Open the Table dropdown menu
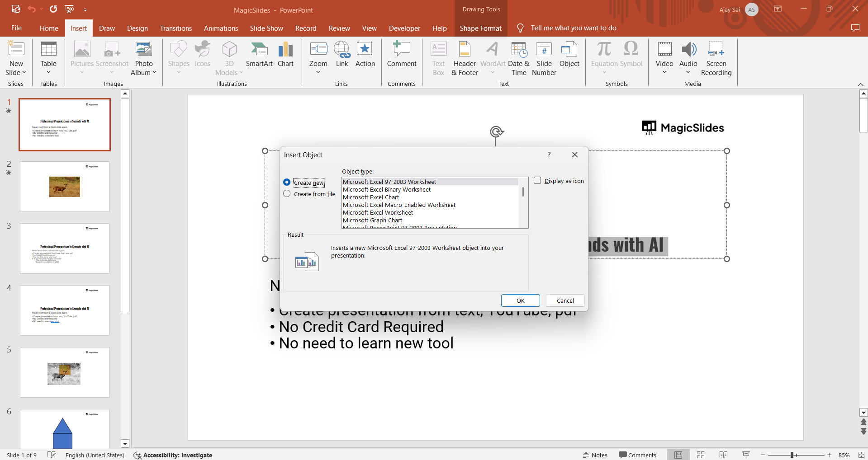Image resolution: width=868 pixels, height=460 pixels. point(48,72)
